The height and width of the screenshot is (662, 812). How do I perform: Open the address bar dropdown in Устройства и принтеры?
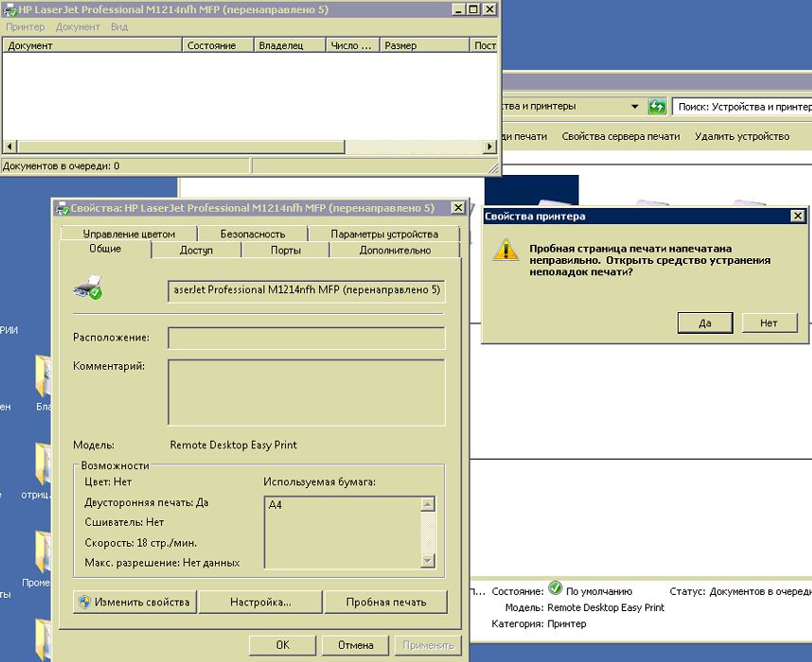click(x=635, y=107)
